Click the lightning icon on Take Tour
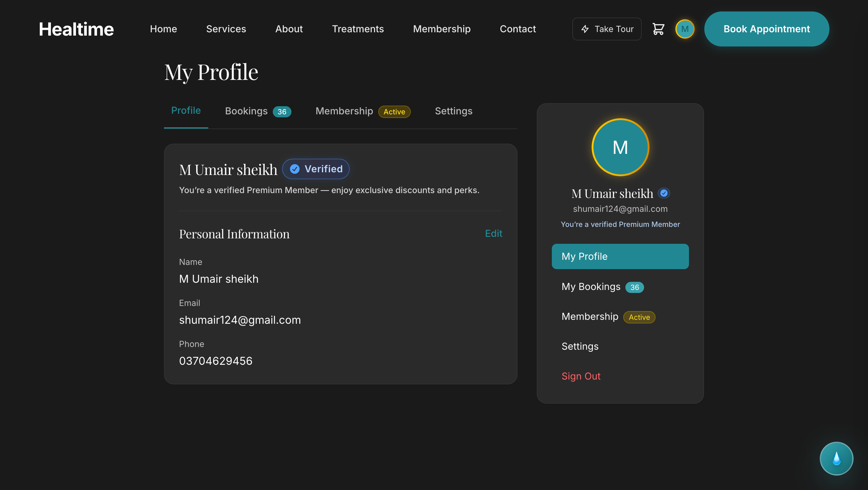 585,29
